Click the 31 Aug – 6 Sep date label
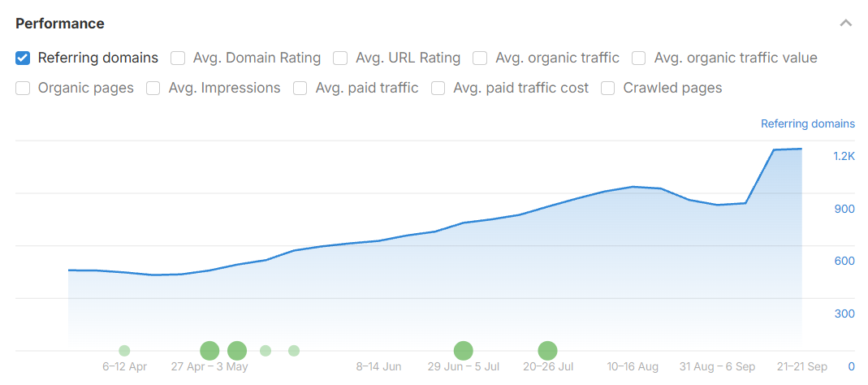868x385 pixels. pyautogui.click(x=718, y=366)
